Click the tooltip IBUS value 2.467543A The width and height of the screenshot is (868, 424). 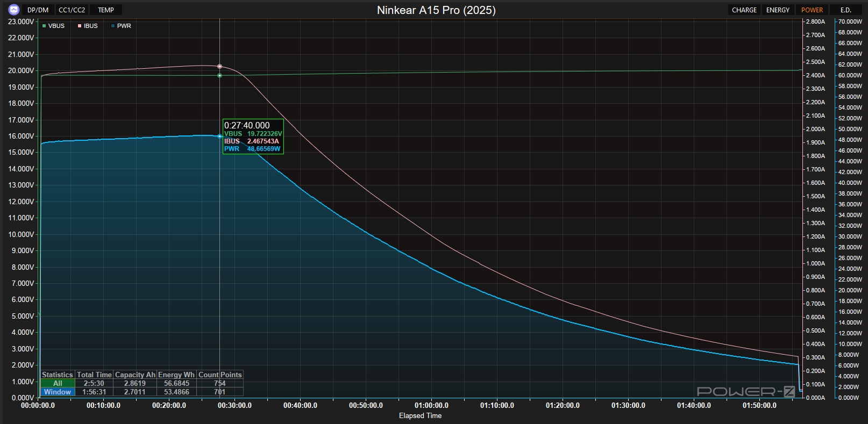pyautogui.click(x=263, y=141)
